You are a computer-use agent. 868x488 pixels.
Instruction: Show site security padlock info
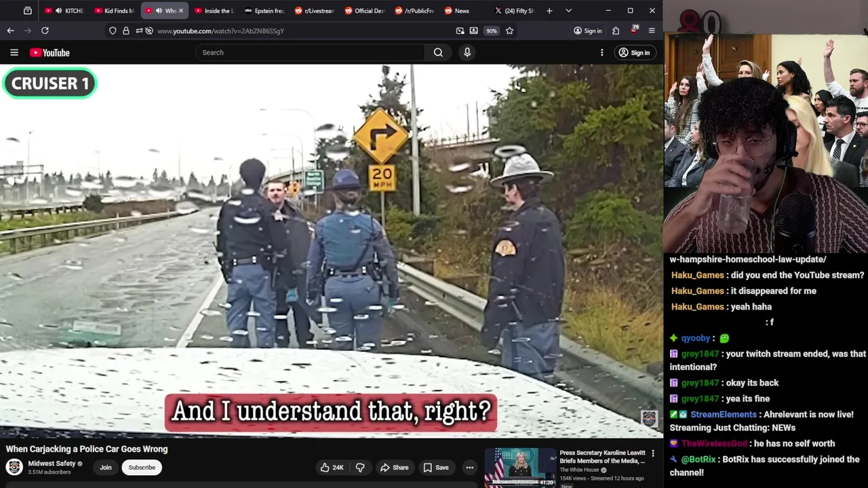coord(125,30)
